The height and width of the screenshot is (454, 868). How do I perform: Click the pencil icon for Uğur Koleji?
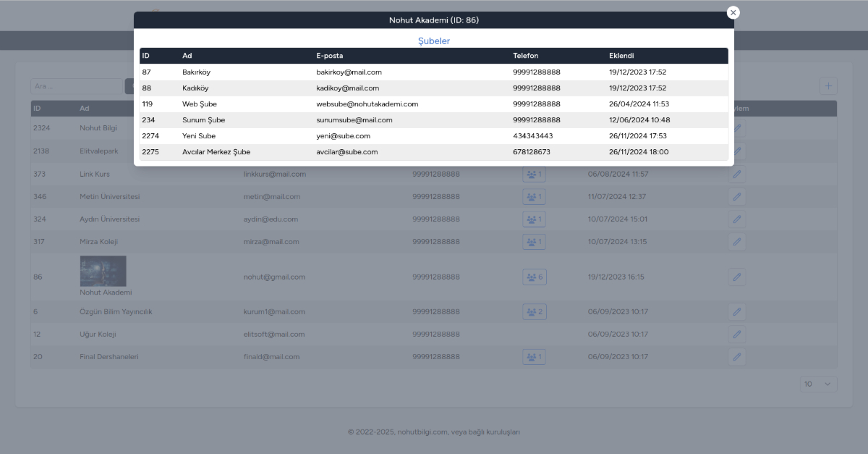pos(736,335)
